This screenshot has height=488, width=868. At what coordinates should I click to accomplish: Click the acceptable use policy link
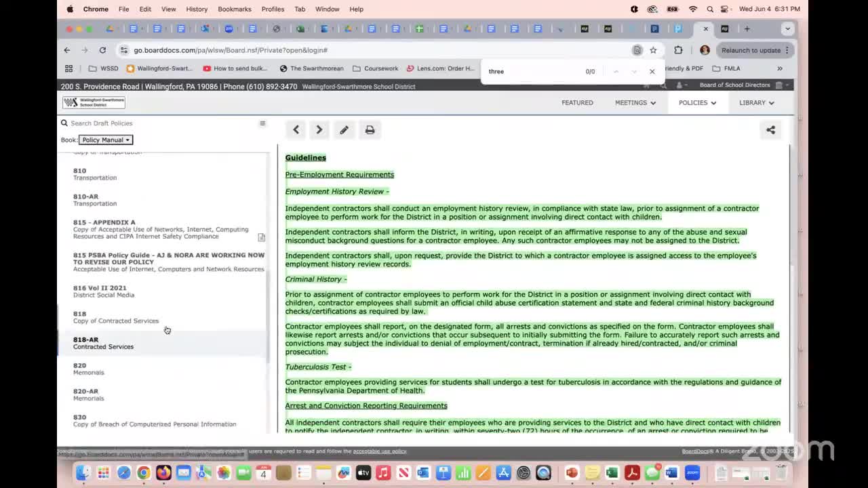(x=379, y=451)
